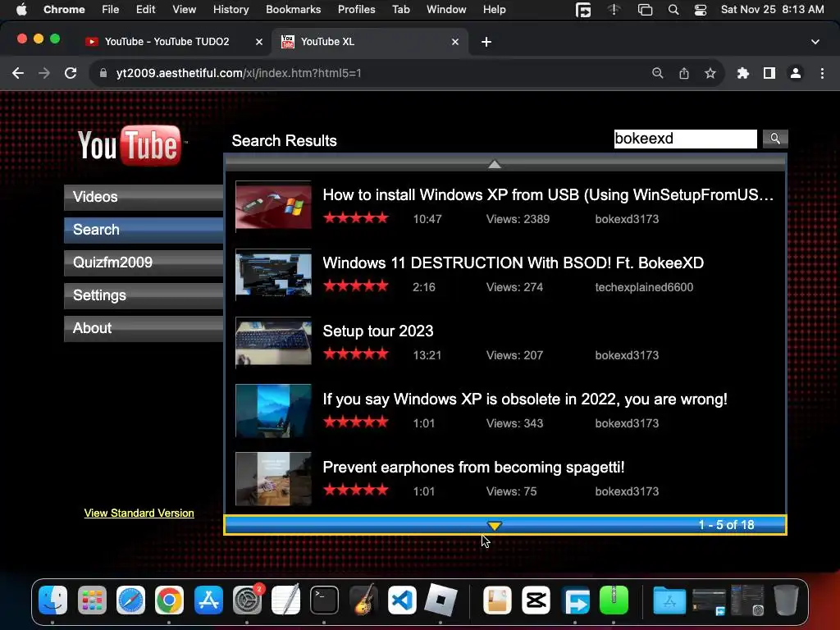Open Finder in the Dock
The width and height of the screenshot is (840, 630).
point(53,600)
